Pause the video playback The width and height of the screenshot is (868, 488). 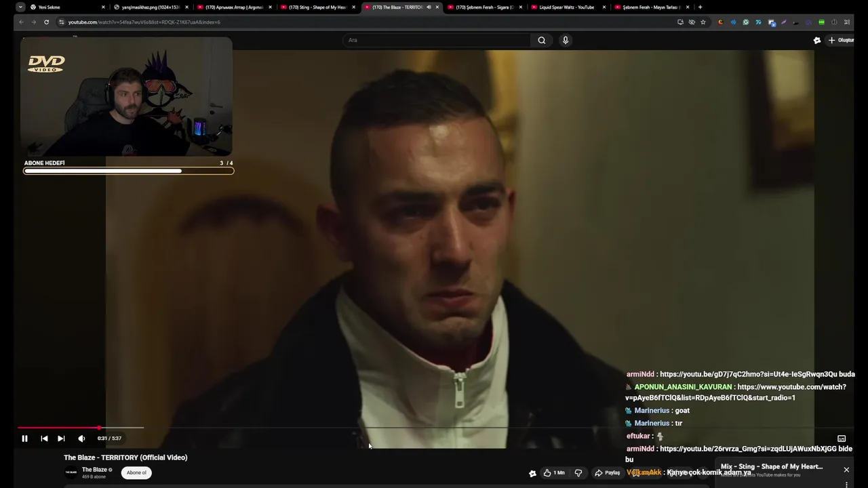tap(24, 439)
